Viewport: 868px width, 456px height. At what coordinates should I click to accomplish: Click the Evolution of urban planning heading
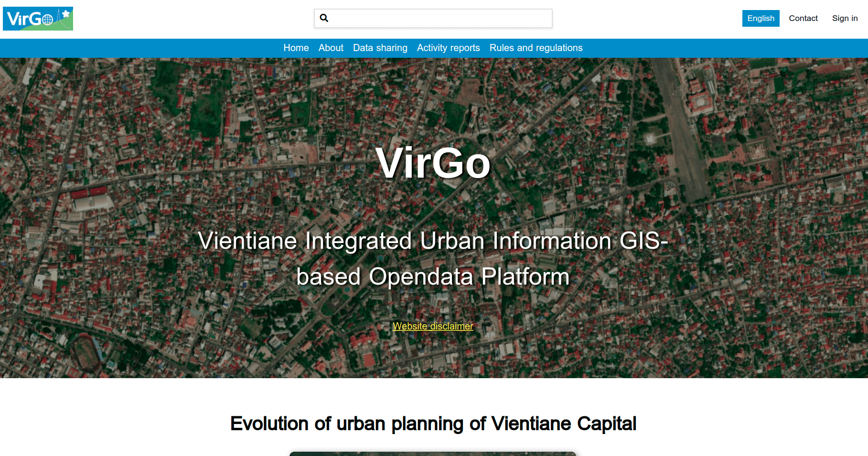(x=433, y=424)
